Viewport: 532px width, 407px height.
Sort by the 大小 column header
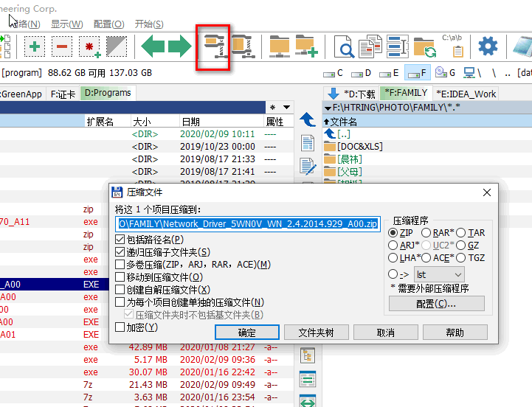point(155,122)
